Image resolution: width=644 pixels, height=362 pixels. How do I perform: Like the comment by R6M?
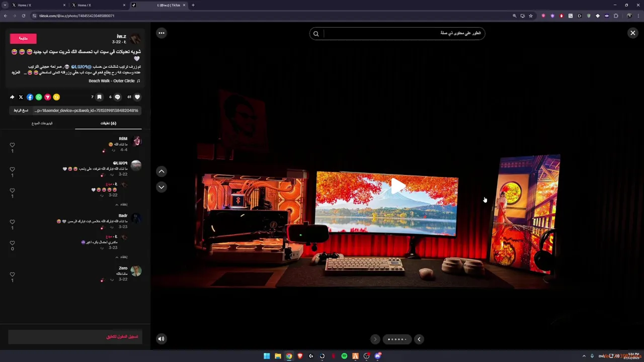click(12, 145)
